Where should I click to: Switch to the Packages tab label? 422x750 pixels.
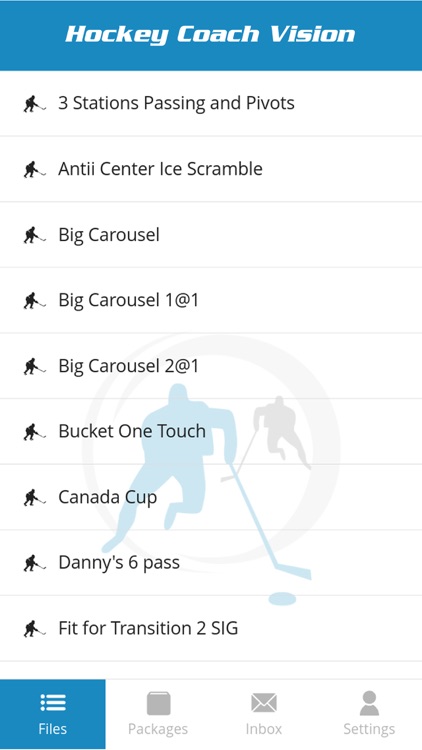click(x=158, y=729)
